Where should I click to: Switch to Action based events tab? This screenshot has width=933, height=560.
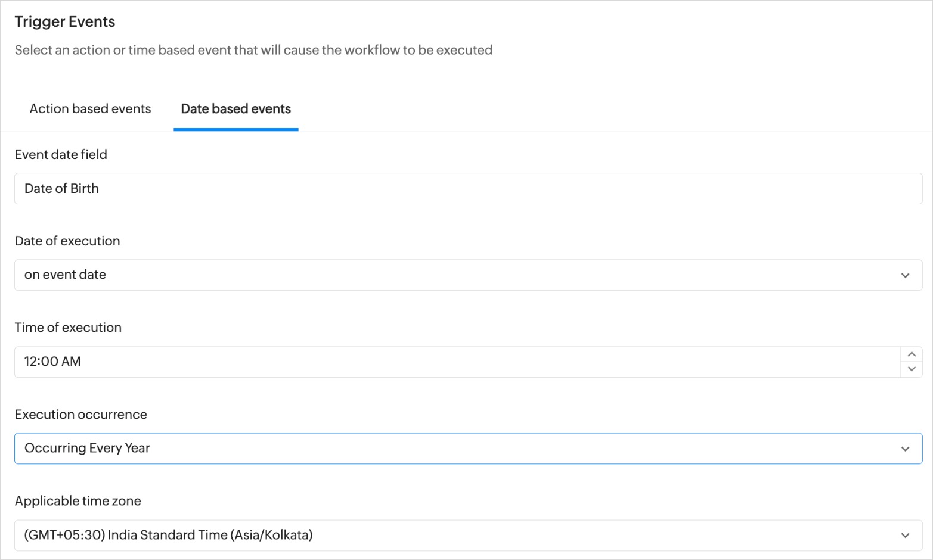[x=90, y=109]
